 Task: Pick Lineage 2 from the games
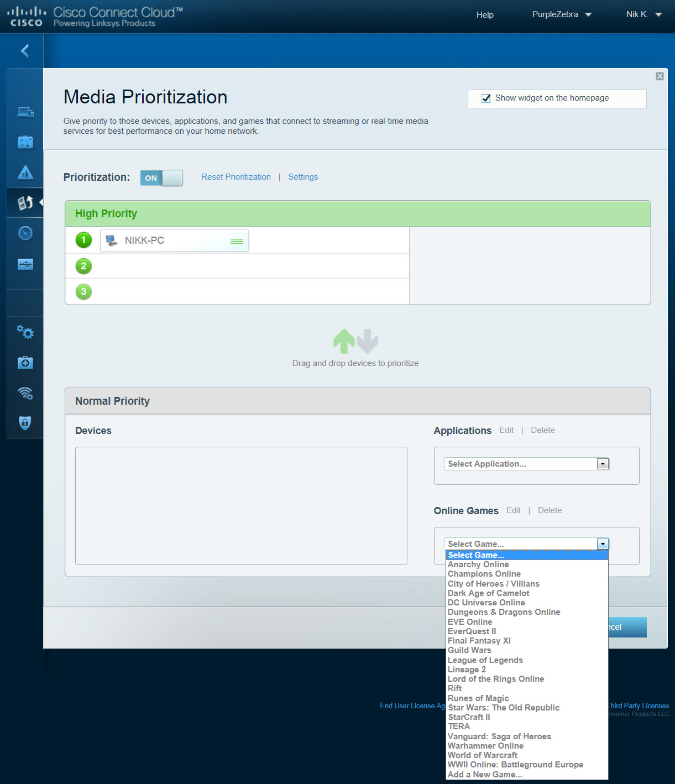[x=527, y=670]
